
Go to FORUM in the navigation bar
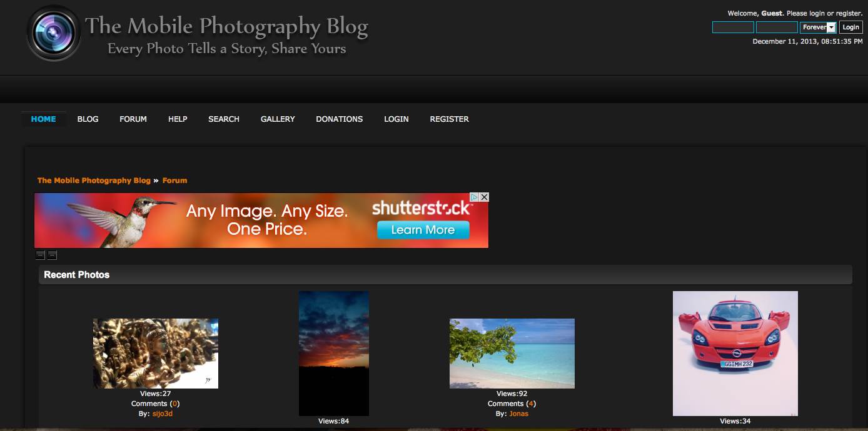click(x=133, y=119)
